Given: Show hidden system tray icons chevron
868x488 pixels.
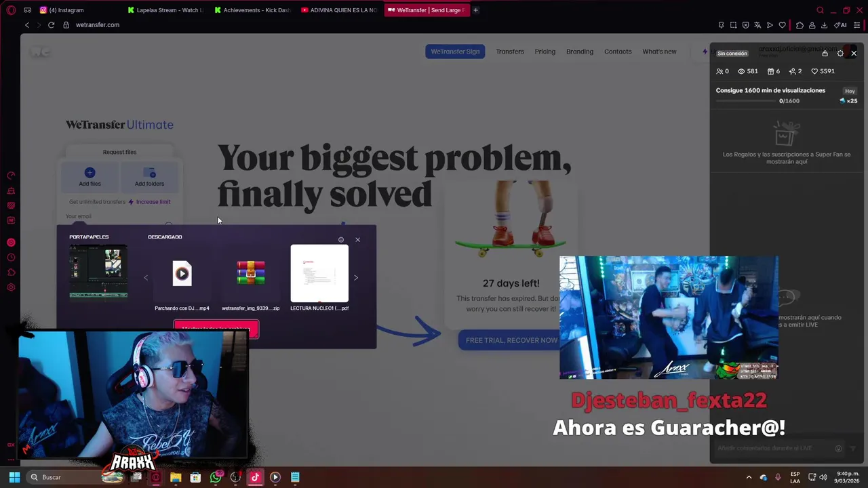Looking at the screenshot, I should tap(749, 477).
